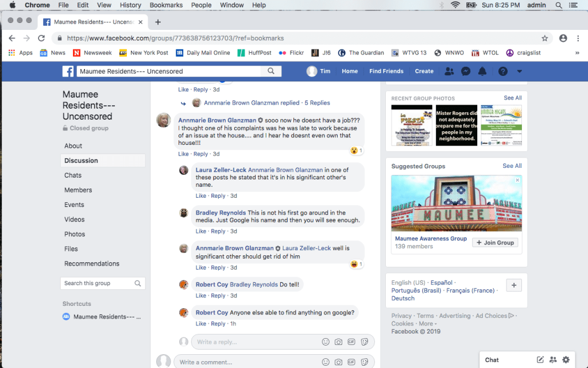
Task: Click the Join Group button
Action: pyautogui.click(x=495, y=243)
